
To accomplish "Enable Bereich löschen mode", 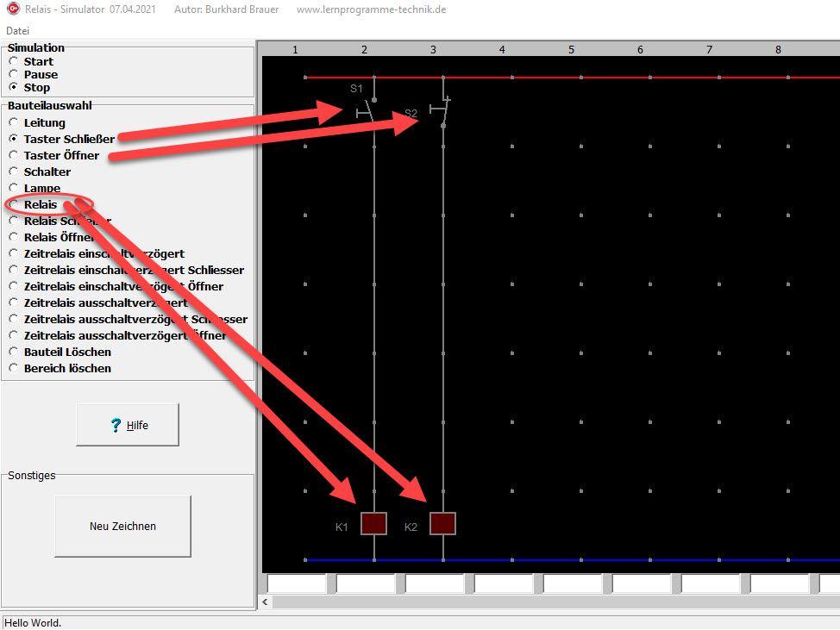I will tap(13, 369).
